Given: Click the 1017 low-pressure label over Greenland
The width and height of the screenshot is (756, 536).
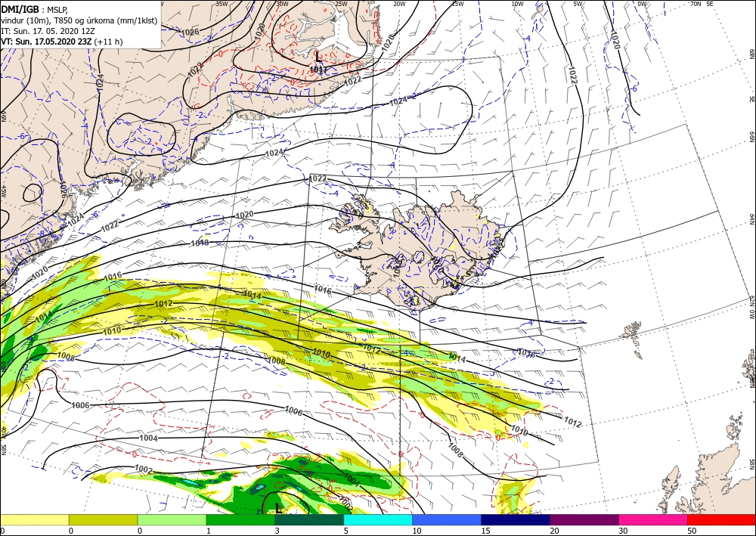Looking at the screenshot, I should pos(318,70).
